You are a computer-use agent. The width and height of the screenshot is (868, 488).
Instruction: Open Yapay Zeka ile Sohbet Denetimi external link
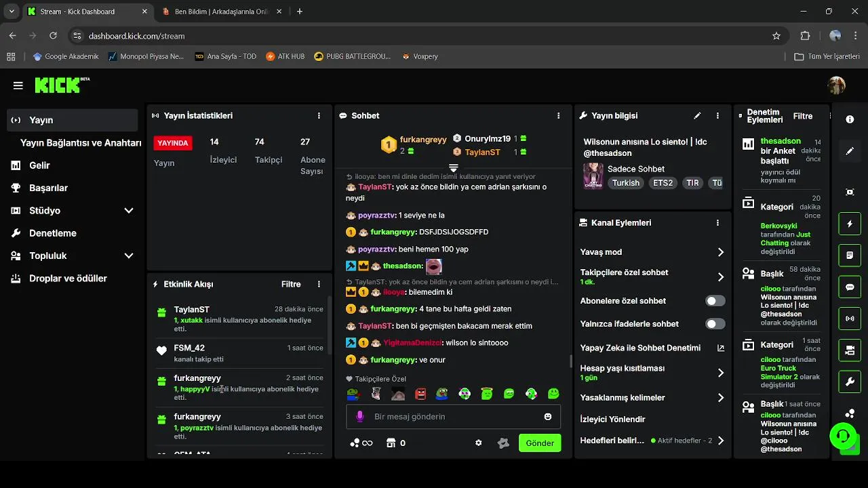click(x=721, y=348)
